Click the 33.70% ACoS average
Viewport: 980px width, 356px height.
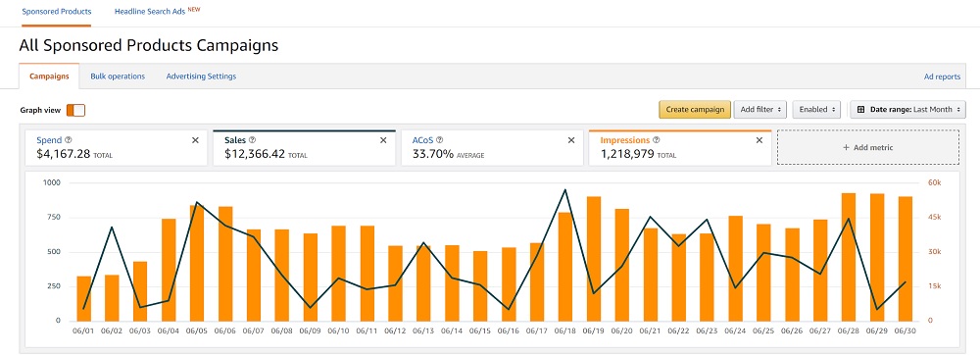[433, 154]
